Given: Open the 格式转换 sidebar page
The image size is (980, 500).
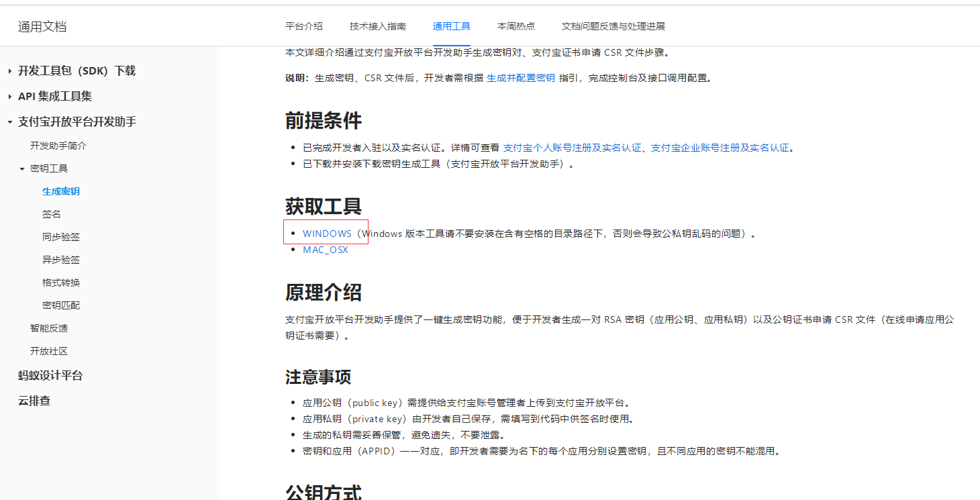Looking at the screenshot, I should pyautogui.click(x=61, y=283).
